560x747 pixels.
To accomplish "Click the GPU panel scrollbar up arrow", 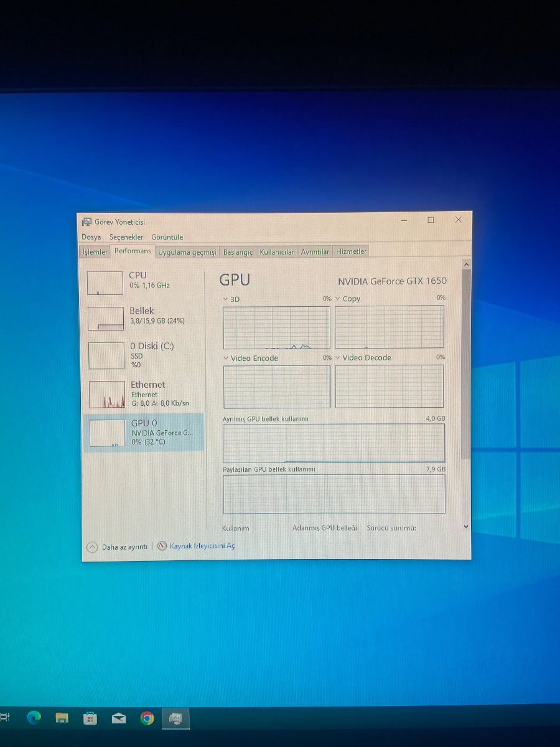I will pos(466,265).
